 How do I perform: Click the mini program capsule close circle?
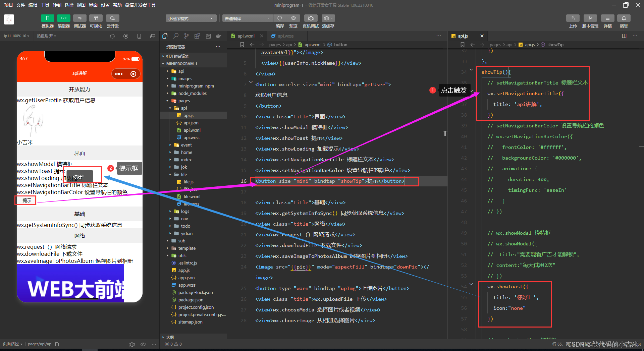[x=133, y=74]
